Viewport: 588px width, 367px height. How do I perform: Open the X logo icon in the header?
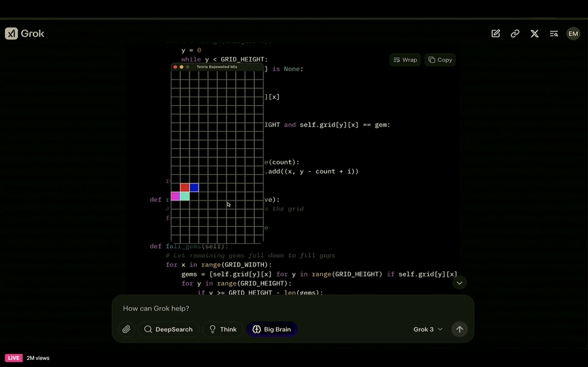[534, 33]
